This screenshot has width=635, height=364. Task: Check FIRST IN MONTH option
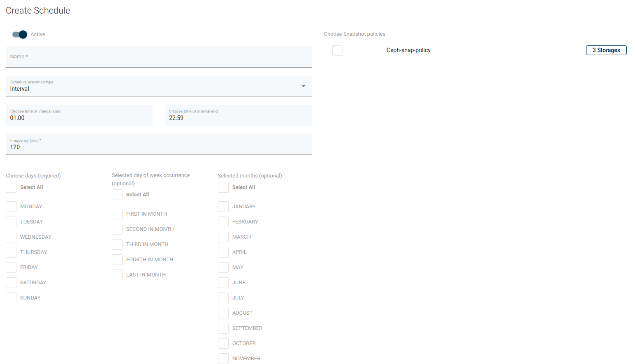coord(117,214)
